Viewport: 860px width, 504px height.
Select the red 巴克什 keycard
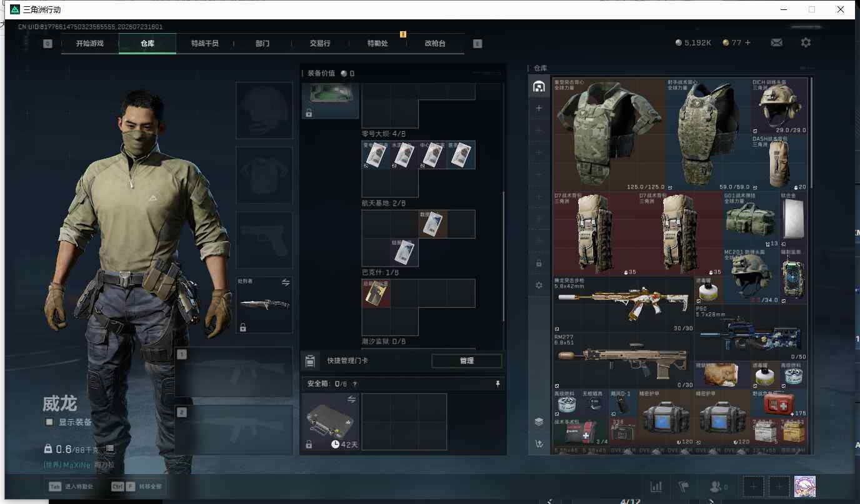pyautogui.click(x=376, y=293)
